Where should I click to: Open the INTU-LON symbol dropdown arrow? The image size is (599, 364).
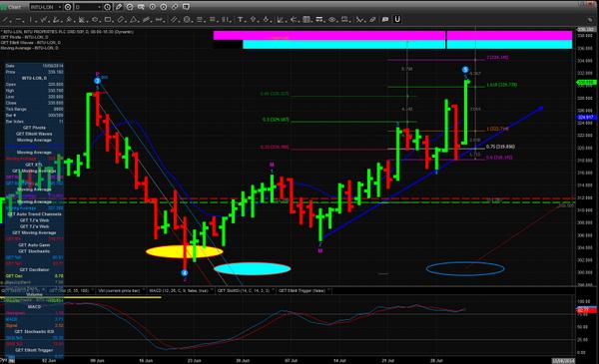(x=60, y=7)
